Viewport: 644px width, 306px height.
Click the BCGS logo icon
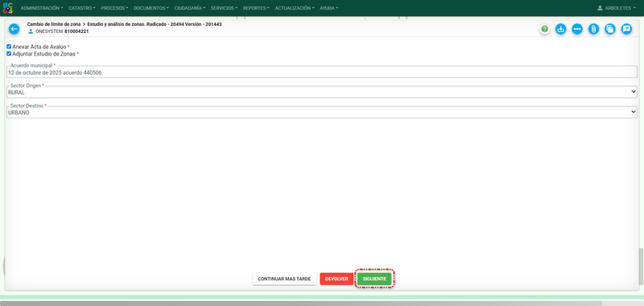(7, 8)
